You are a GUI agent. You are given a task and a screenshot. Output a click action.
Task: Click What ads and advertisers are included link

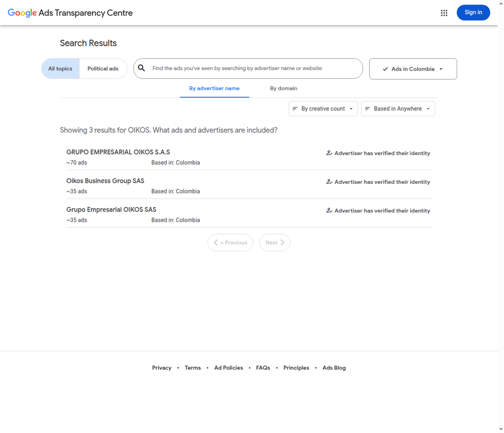coord(215,130)
